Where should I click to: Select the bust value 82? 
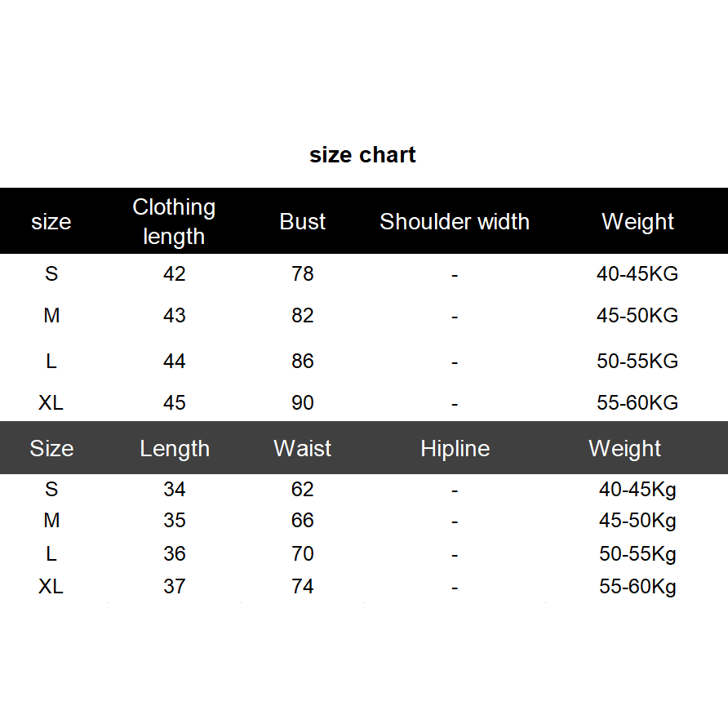click(303, 315)
